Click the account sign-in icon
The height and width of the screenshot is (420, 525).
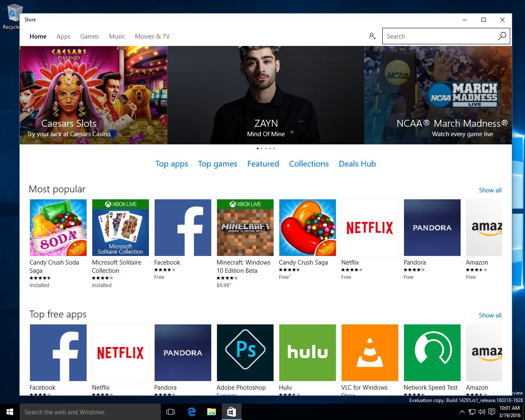372,36
